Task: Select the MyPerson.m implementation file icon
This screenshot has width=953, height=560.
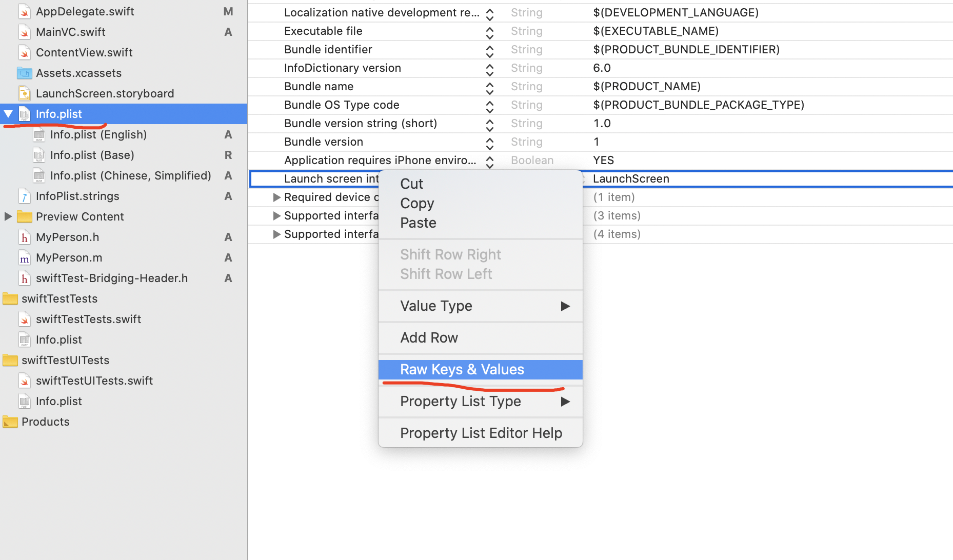Action: pos(24,257)
